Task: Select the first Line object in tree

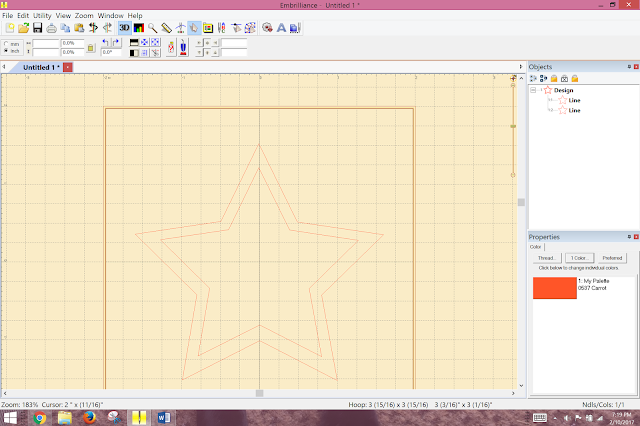Action: (574, 100)
